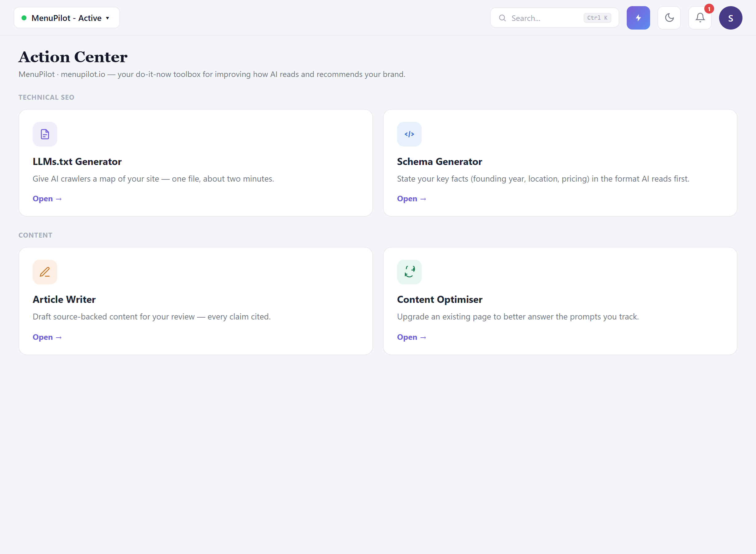Select the Article Writer card title
The width and height of the screenshot is (756, 554).
point(64,299)
